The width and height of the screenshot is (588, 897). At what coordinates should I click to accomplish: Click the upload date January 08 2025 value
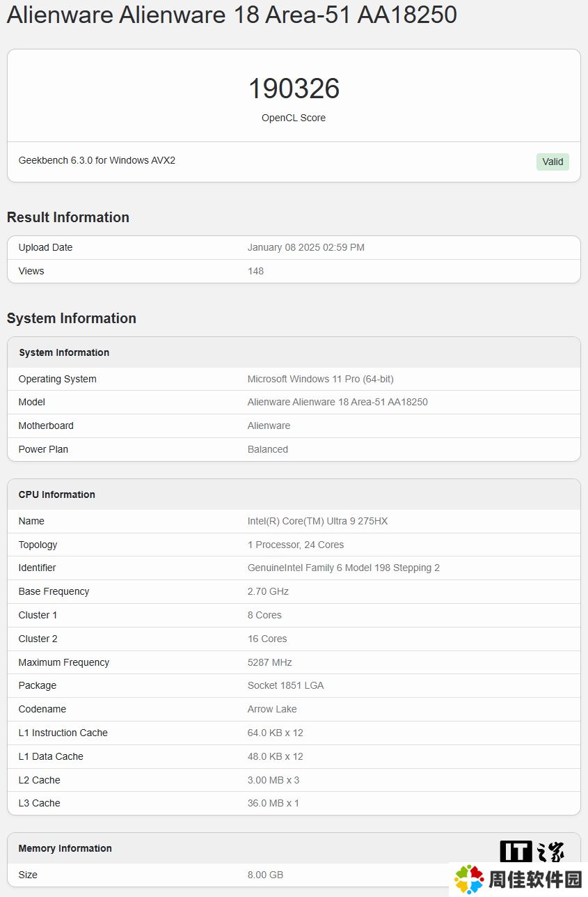click(305, 247)
